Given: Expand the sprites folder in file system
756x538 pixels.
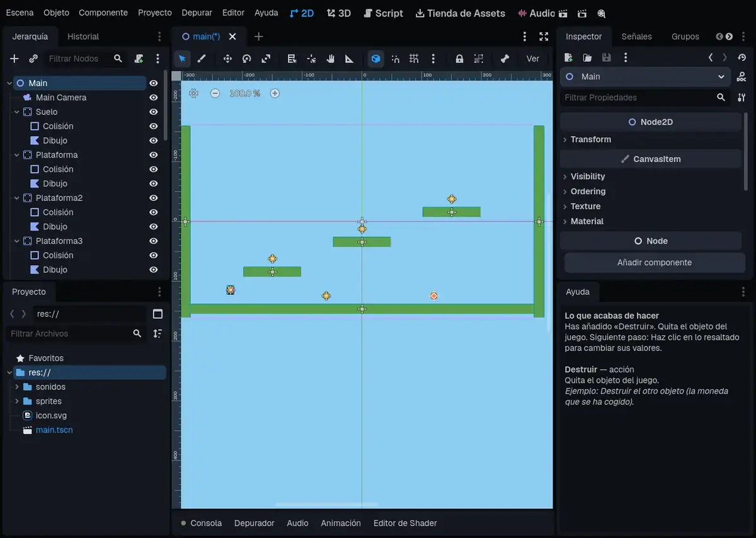Looking at the screenshot, I should (x=17, y=401).
